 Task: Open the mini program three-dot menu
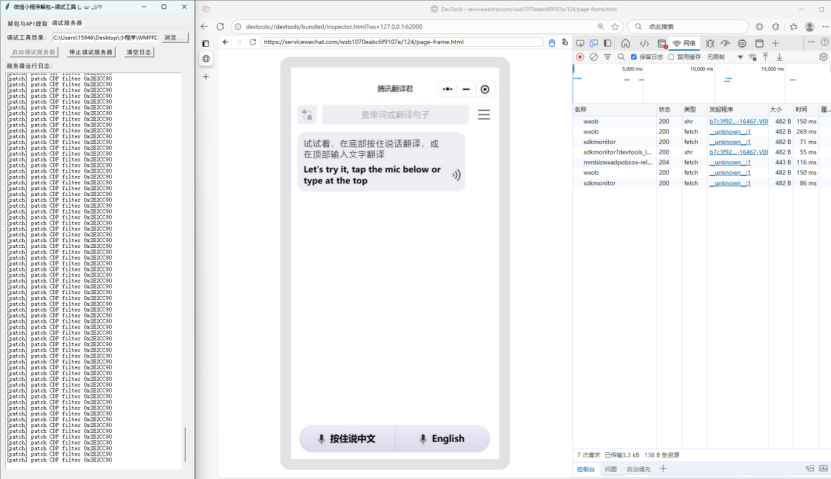click(x=448, y=89)
